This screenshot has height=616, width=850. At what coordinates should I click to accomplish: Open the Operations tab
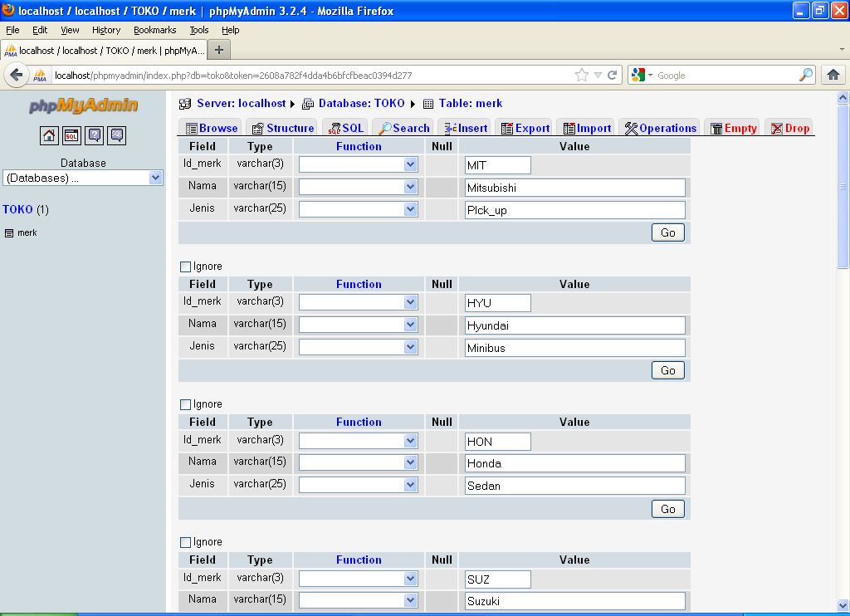tap(660, 128)
